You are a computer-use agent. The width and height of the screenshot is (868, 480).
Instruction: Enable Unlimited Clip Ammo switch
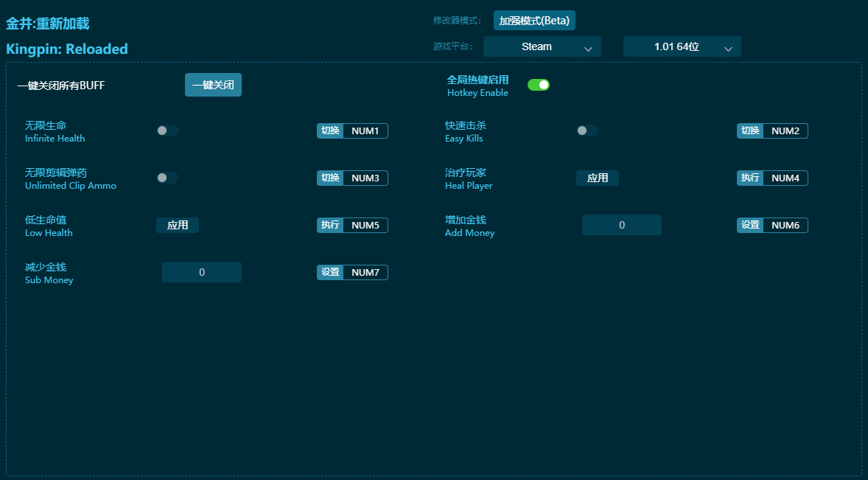coord(167,178)
